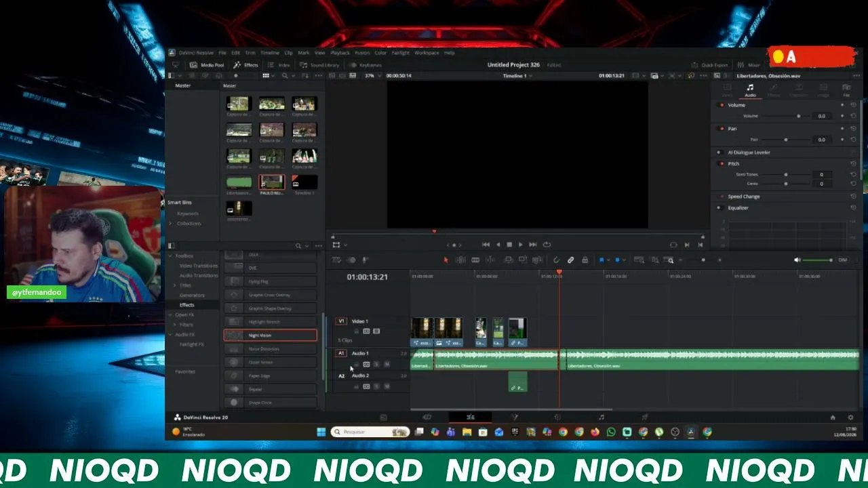Toggle timeline Snapping magnet
Screen dimensions: 868x488
tap(556, 260)
